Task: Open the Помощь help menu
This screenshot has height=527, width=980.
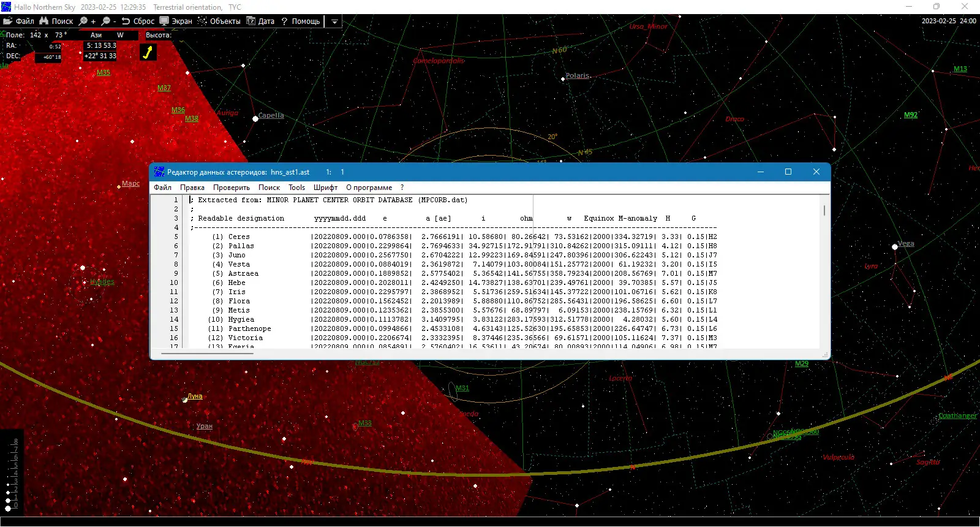Action: [301, 21]
